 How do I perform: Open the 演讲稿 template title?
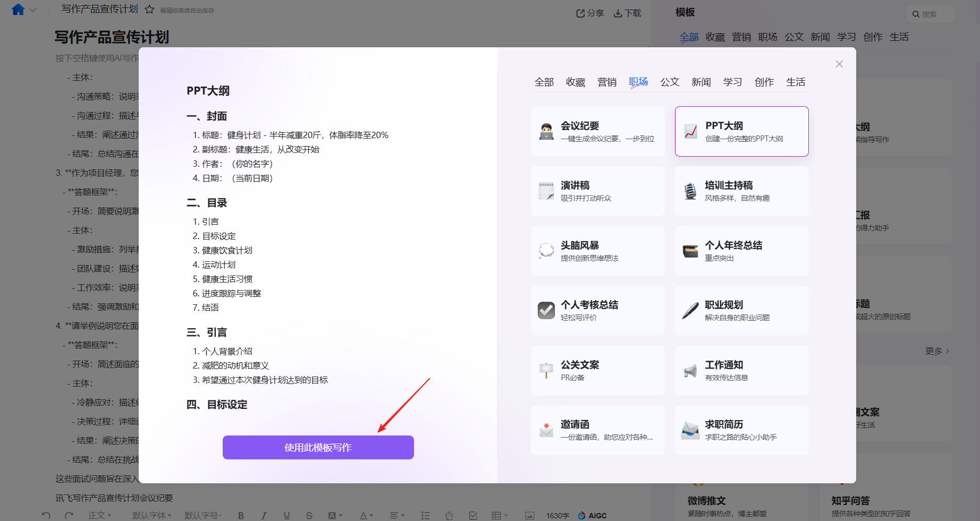pos(575,185)
